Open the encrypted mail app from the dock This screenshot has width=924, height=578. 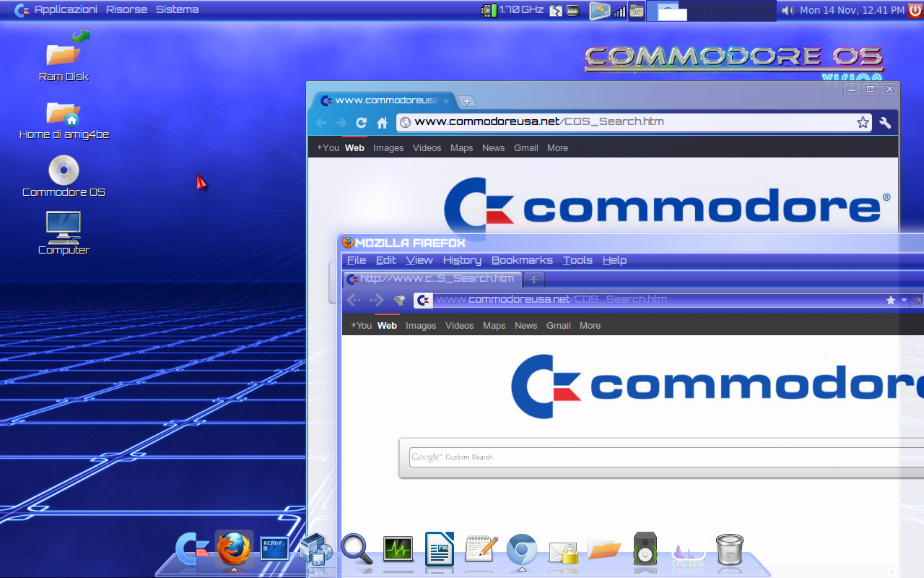point(563,553)
